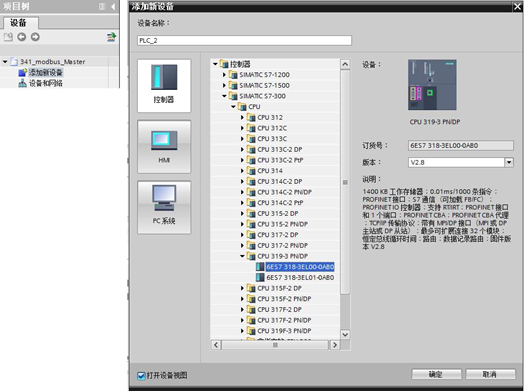Click the SIMATIC S7-1500 folder icon

[x=233, y=85]
